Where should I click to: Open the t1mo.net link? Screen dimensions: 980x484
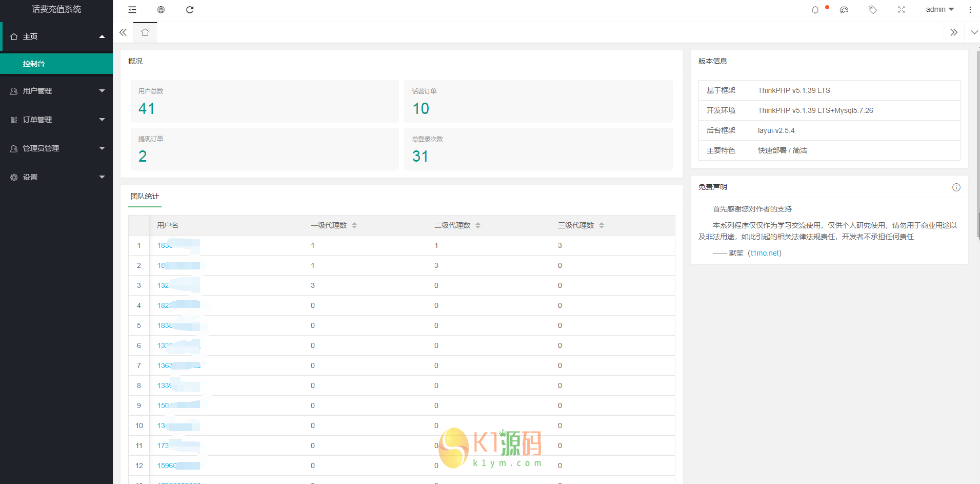coord(765,253)
